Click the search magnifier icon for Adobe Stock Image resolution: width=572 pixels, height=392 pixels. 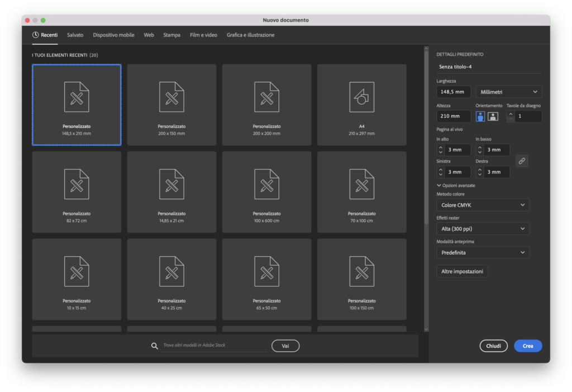155,346
